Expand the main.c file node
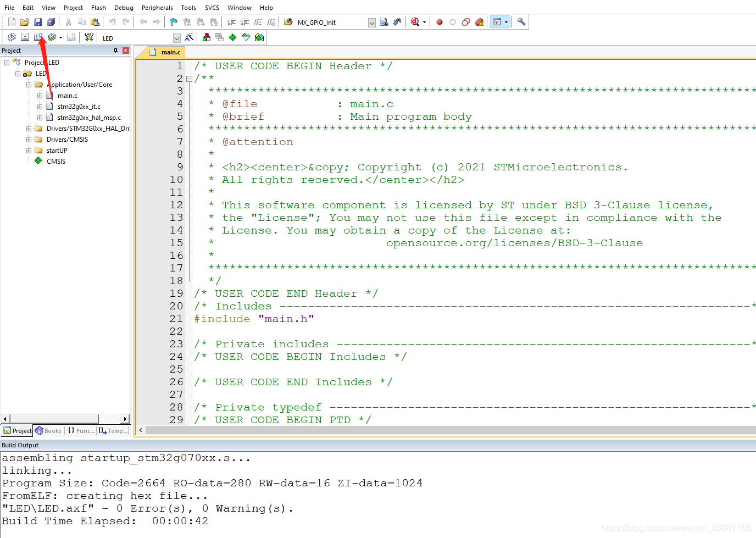 pos(40,96)
